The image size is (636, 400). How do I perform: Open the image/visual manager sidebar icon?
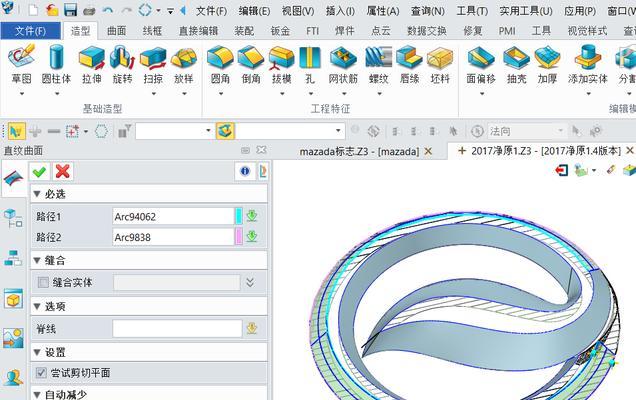(x=13, y=338)
